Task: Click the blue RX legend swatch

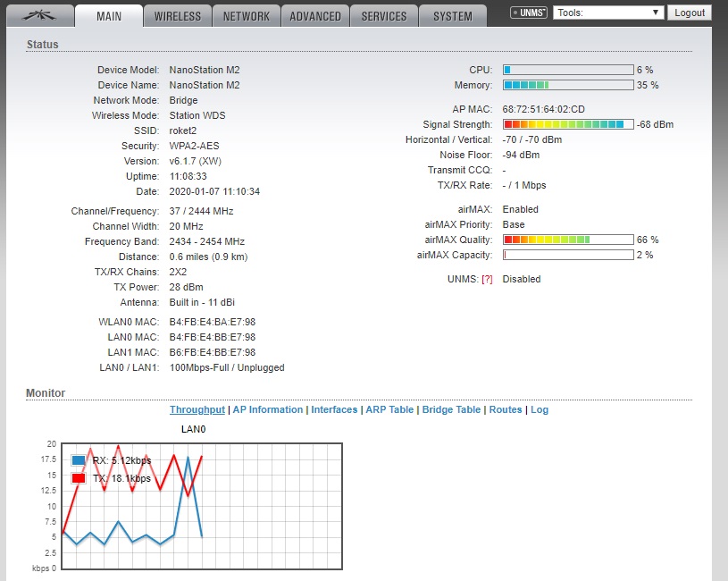Action: point(79,460)
